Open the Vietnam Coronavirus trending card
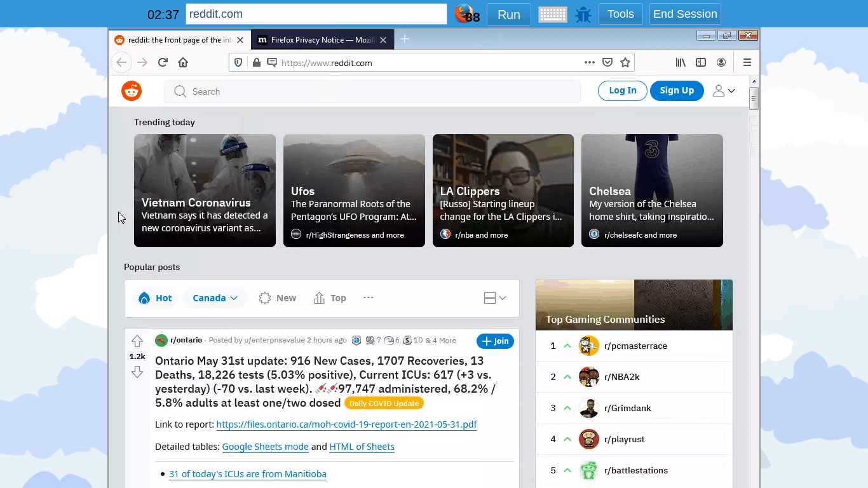 205,191
